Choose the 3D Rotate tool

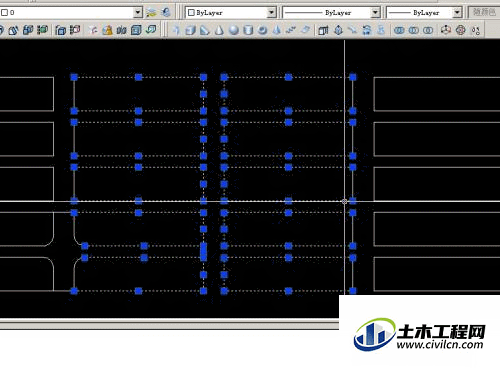pos(461,30)
